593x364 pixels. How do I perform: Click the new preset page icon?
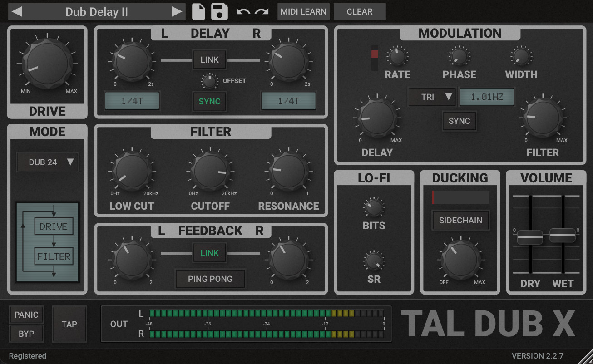[198, 12]
